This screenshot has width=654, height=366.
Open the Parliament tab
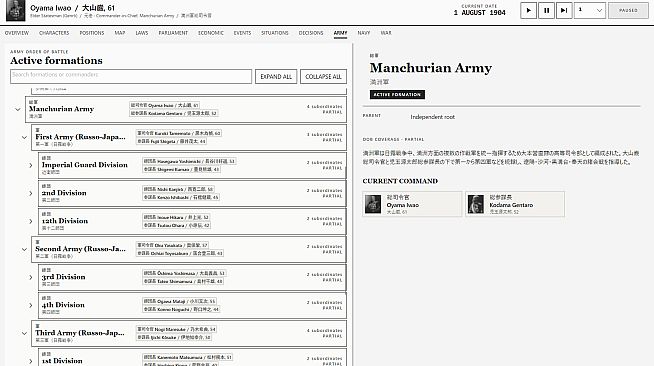point(173,33)
